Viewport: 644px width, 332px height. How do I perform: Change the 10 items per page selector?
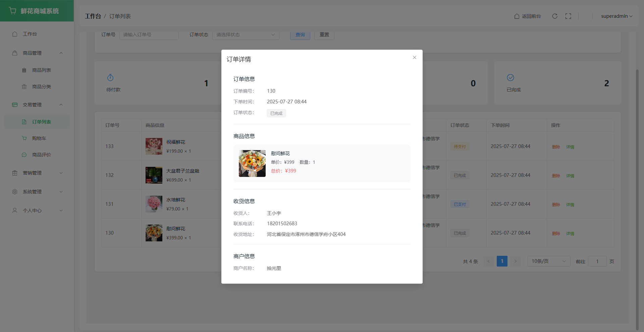point(548,261)
